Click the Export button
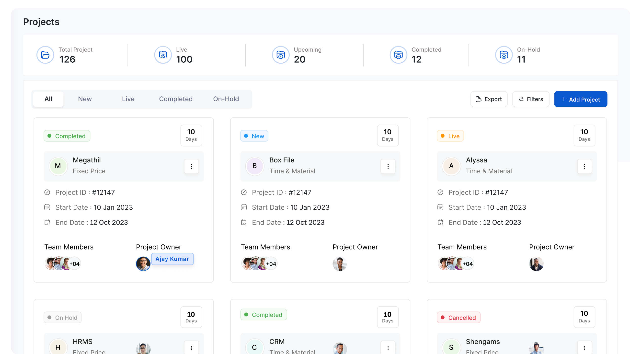The width and height of the screenshot is (642, 364). pos(489,99)
